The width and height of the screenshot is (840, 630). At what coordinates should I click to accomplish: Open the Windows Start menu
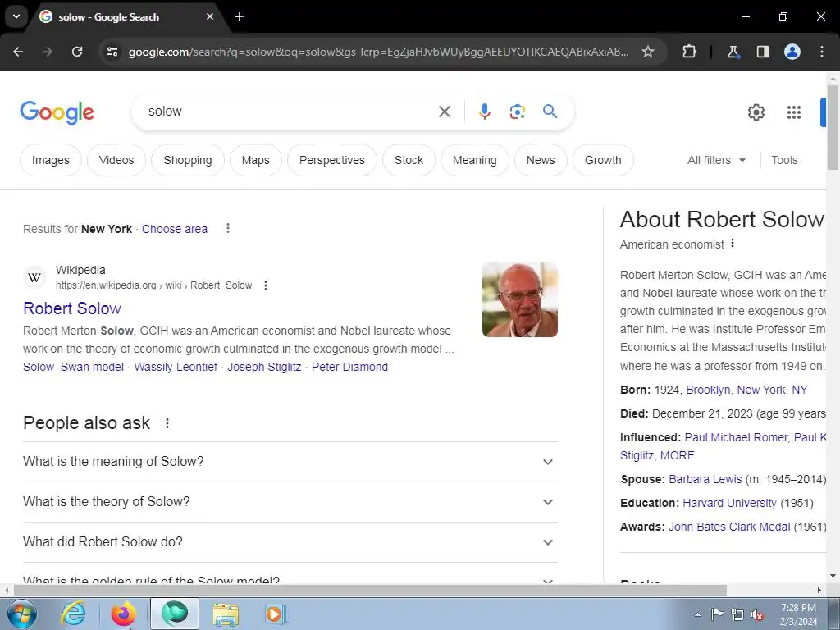pyautogui.click(x=21, y=614)
